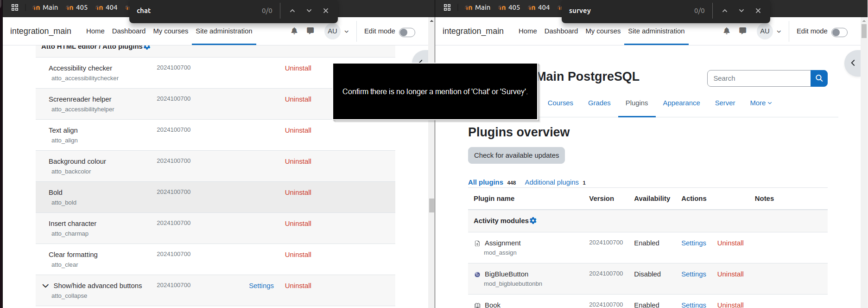Go to next 'chat' find match
The height and width of the screenshot is (308, 868).
coord(309,11)
